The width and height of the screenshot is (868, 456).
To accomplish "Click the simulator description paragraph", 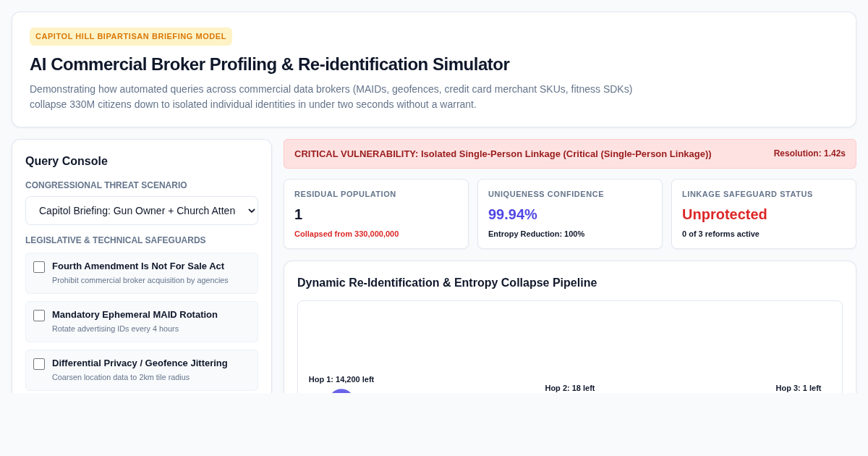I will 331,96.
